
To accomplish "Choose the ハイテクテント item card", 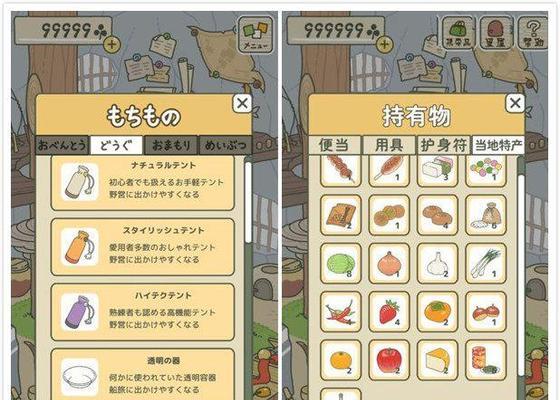I will pos(142,312).
